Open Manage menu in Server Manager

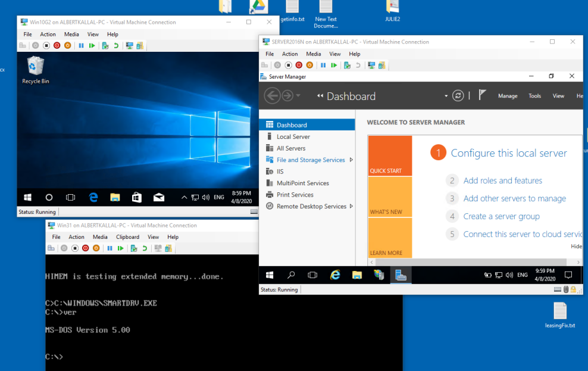[x=508, y=96]
